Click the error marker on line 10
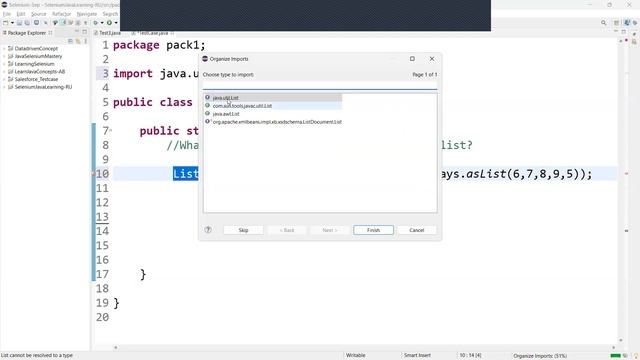The height and width of the screenshot is (360, 640). click(93, 174)
